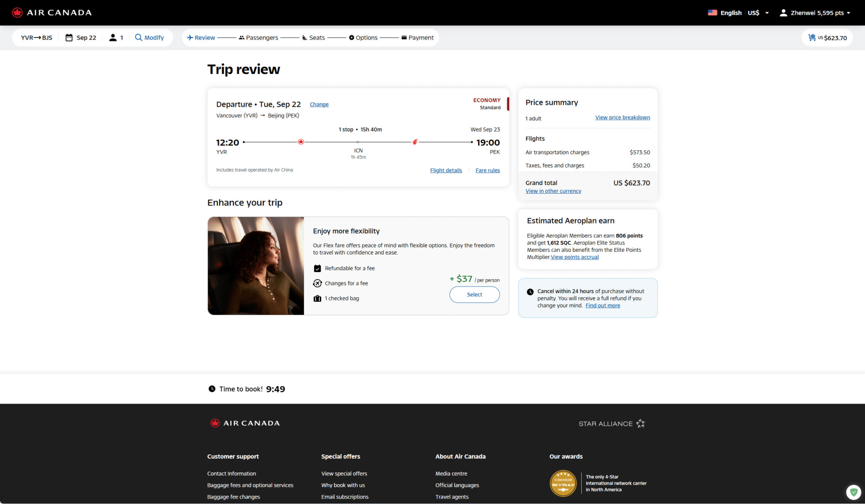
Task: Click the footer Air Canada logo
Action: (245, 423)
